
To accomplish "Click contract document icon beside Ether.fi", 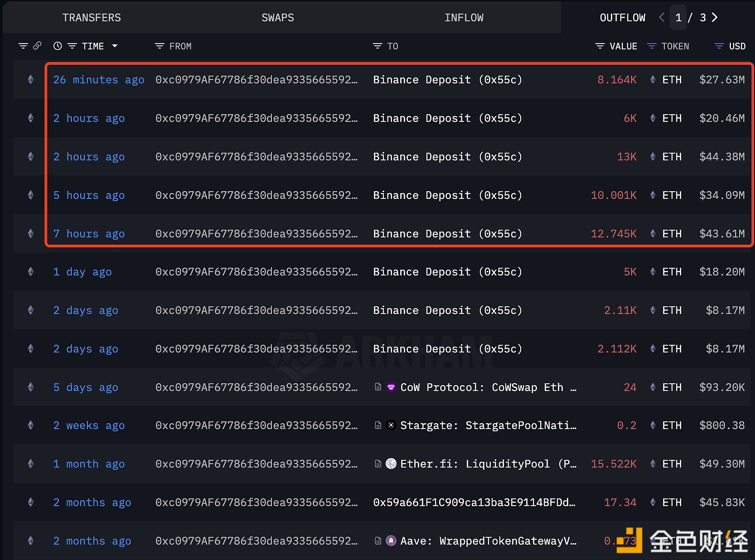I will 378,463.
